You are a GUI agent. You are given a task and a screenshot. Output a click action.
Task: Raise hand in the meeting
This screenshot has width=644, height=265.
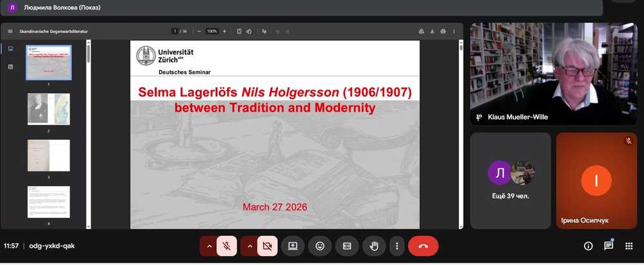click(373, 246)
